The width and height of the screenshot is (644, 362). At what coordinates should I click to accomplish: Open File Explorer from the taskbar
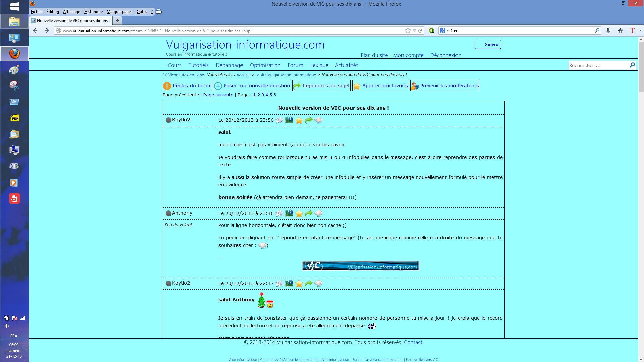point(14,22)
